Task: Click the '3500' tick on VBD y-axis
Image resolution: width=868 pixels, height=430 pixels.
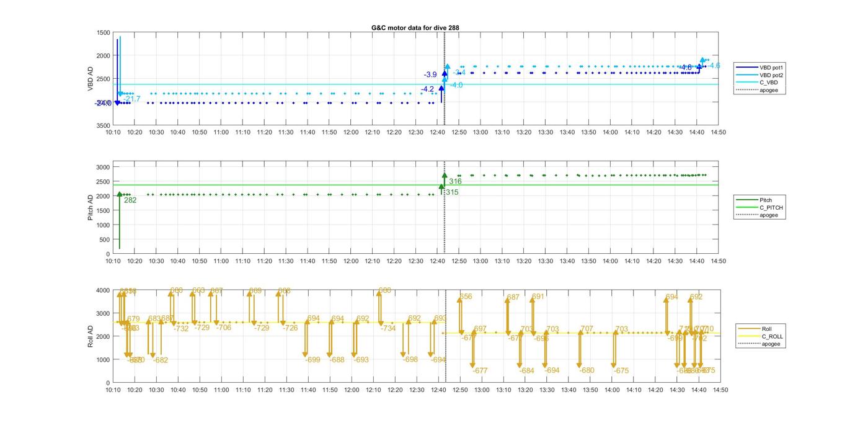Action: (104, 125)
